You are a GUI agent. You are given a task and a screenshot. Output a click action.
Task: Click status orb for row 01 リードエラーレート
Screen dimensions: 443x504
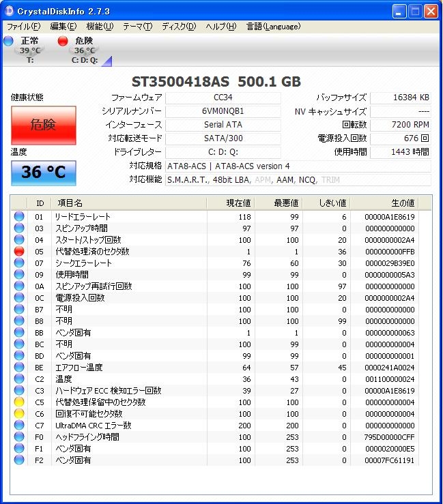tap(19, 216)
